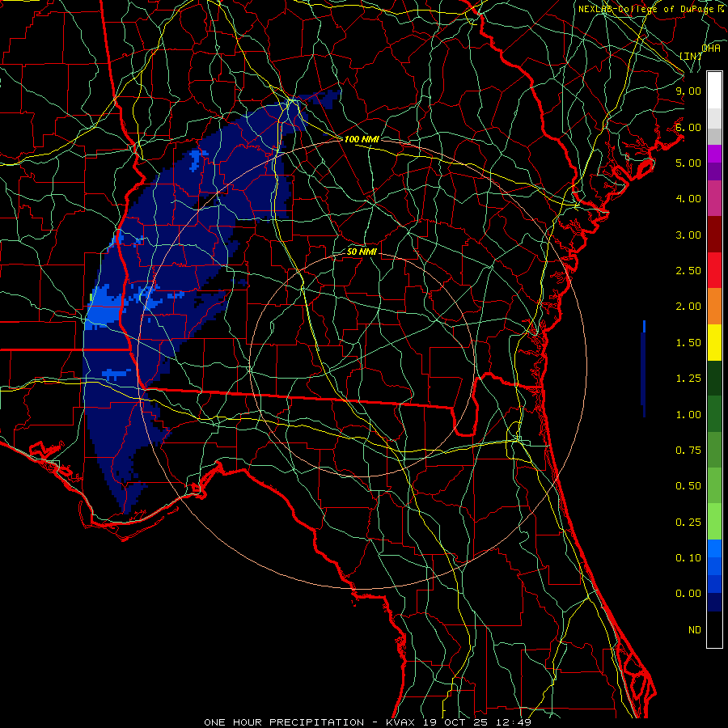Click the legend value 5.00
This screenshot has height=728, width=728.
688,163
